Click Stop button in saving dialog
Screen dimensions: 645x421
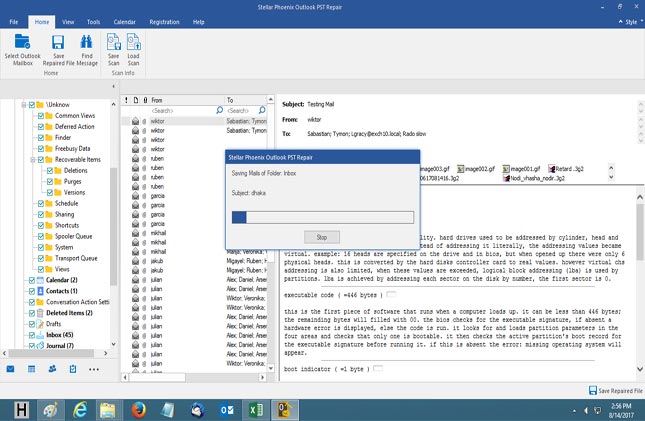[322, 237]
